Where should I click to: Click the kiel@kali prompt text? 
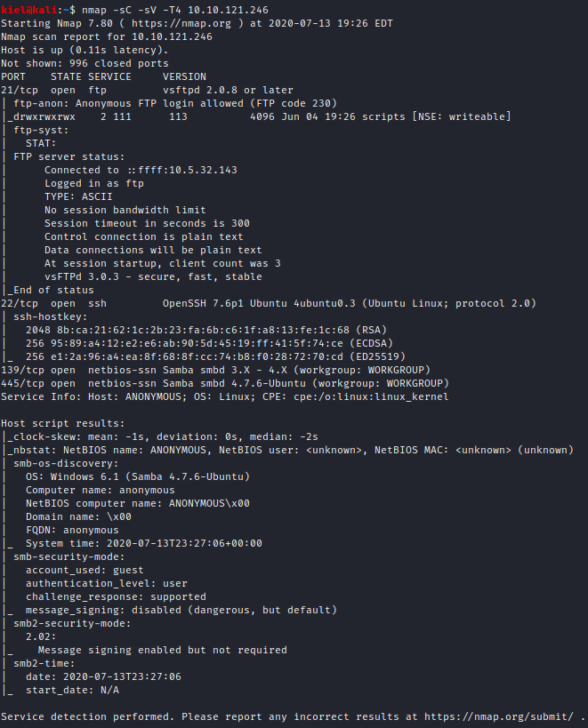point(28,10)
